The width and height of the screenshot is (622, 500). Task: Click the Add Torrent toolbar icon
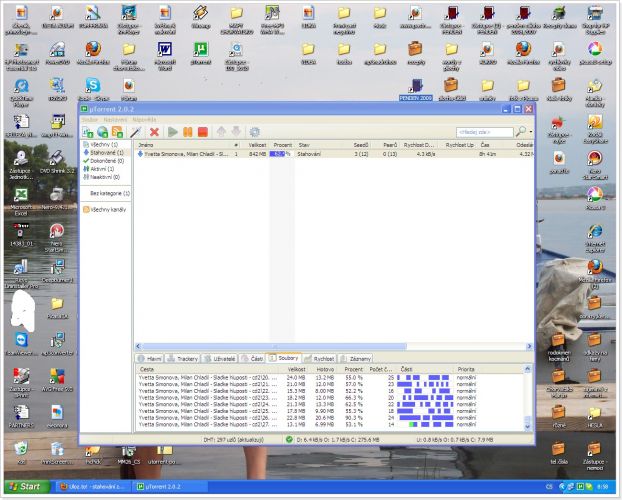point(87,132)
